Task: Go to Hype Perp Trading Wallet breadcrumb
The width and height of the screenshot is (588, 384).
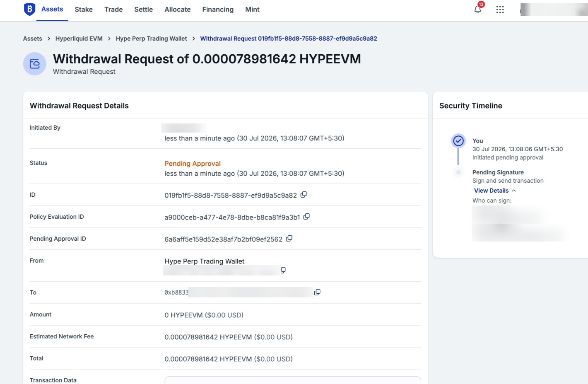Action: coord(151,39)
